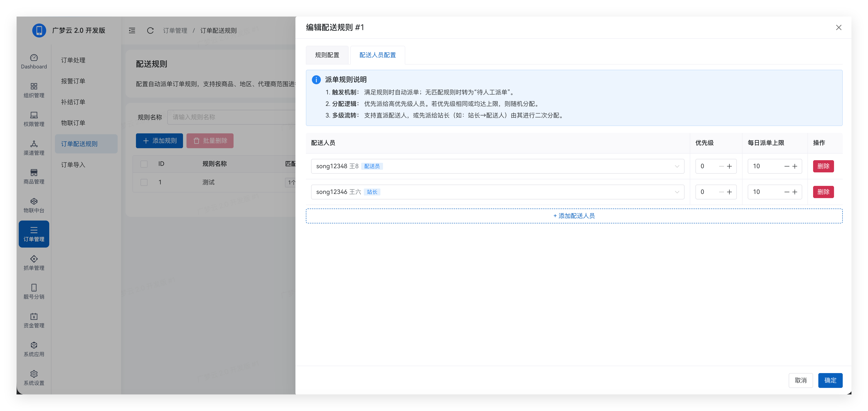868x411 pixels.
Task: Switch to the 规则配置 tab
Action: pos(327,55)
